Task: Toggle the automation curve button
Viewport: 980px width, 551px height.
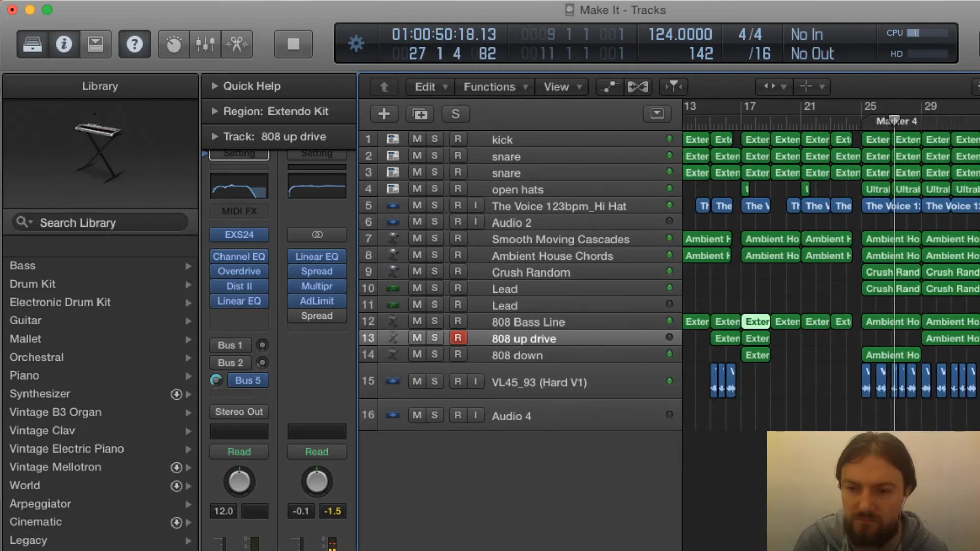Action: pyautogui.click(x=609, y=87)
